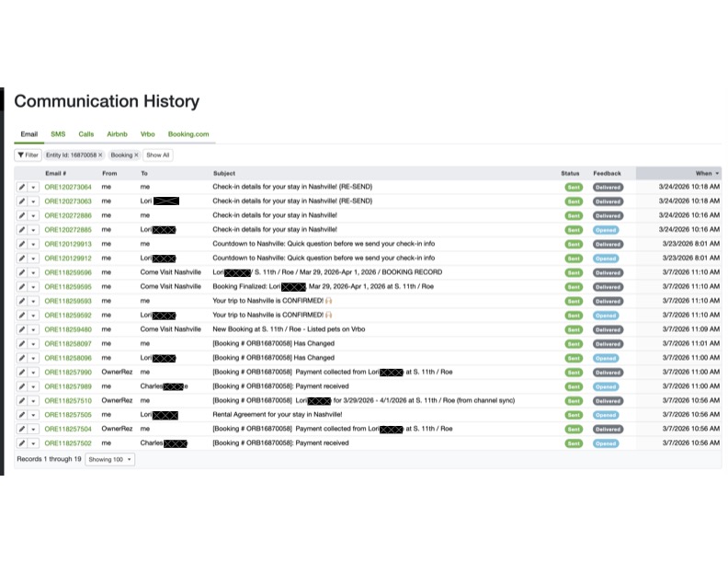Open email link ORE120129913
This screenshot has height=563, width=728.
click(x=68, y=245)
